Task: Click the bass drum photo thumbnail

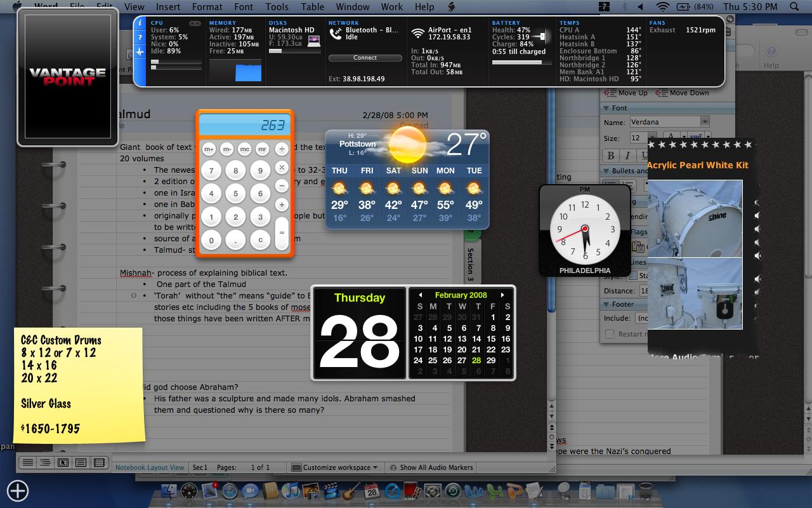Action: (x=695, y=218)
